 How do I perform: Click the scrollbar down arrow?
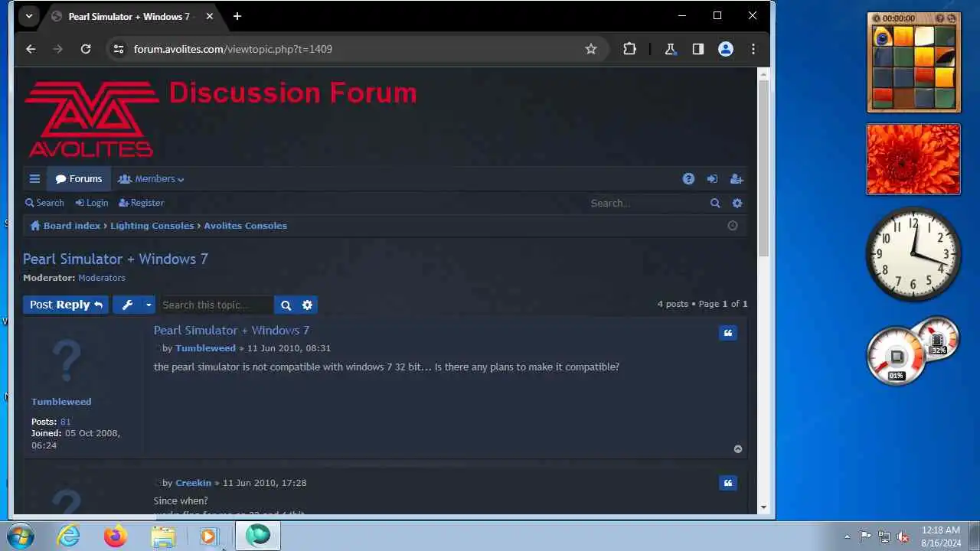tap(763, 507)
